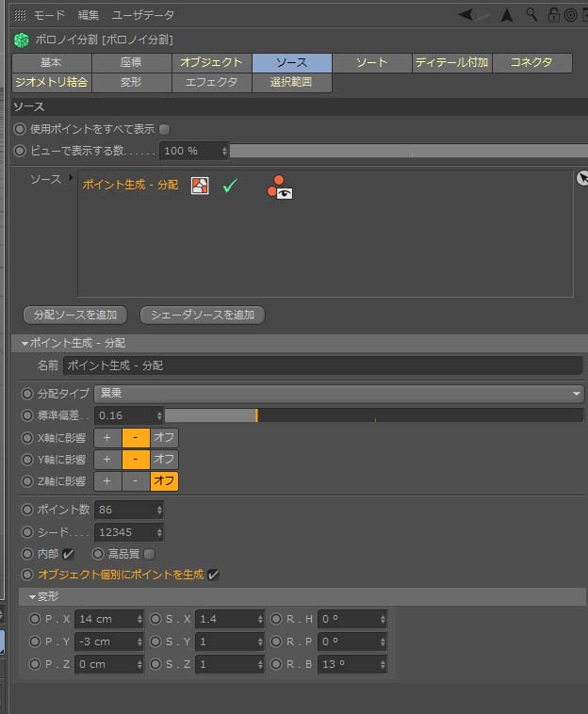Click the circular target icon in header
The width and height of the screenshot is (588, 714).
[570, 15]
